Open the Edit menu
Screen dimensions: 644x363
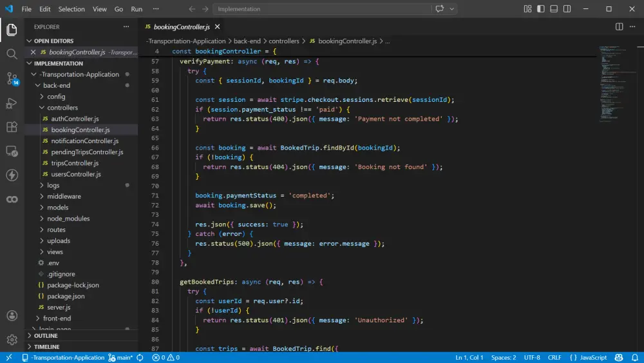click(x=45, y=8)
